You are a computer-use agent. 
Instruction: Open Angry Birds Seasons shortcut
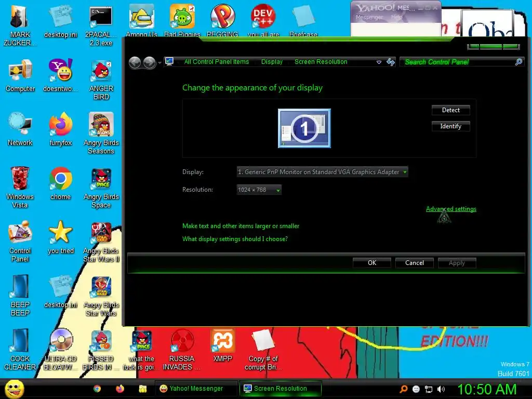(x=101, y=133)
